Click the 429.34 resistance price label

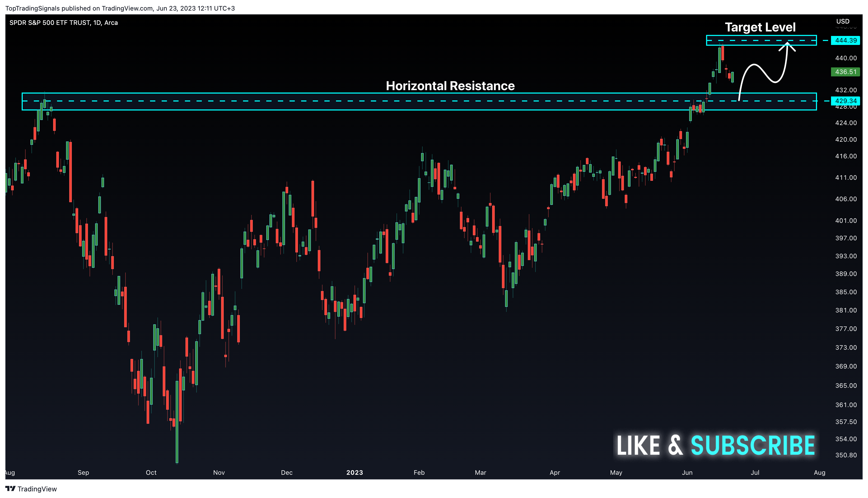pyautogui.click(x=846, y=101)
